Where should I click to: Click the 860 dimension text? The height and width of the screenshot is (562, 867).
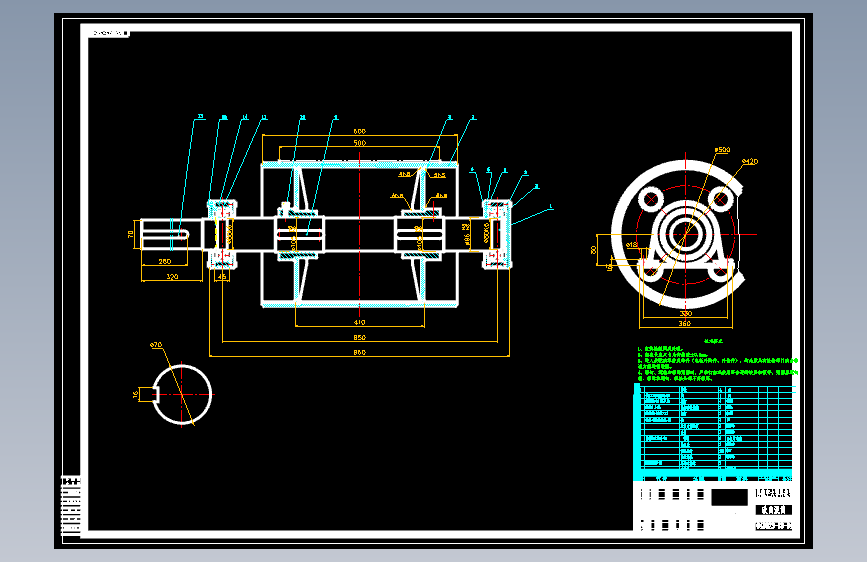pos(359,352)
